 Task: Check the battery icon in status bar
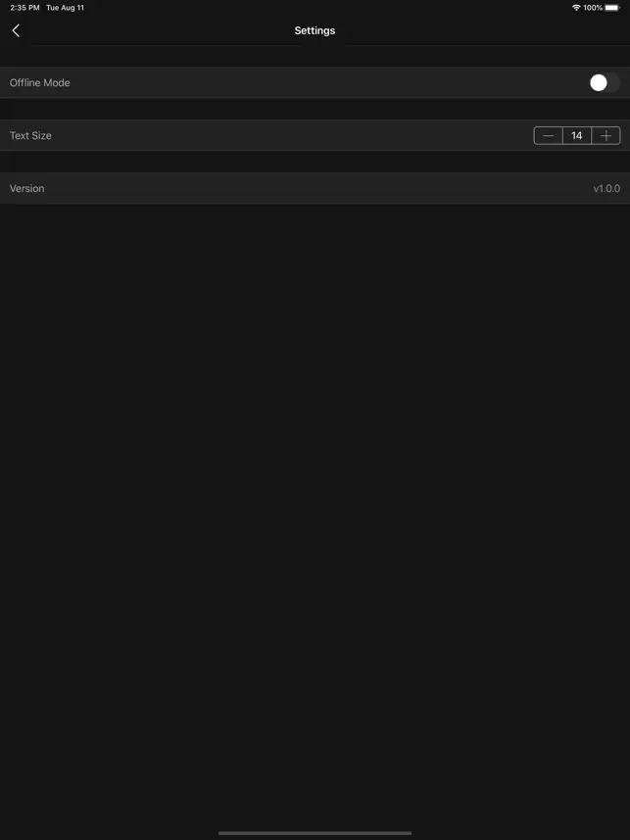(612, 8)
